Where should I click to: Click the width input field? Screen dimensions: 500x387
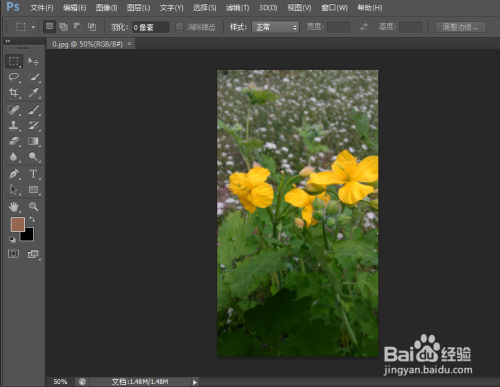pyautogui.click(x=338, y=27)
